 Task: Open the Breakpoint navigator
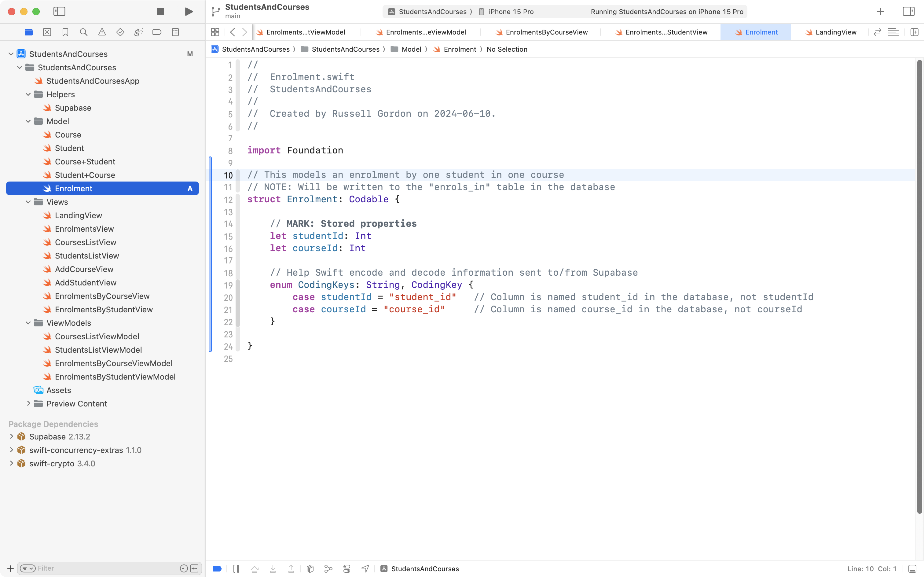(157, 32)
